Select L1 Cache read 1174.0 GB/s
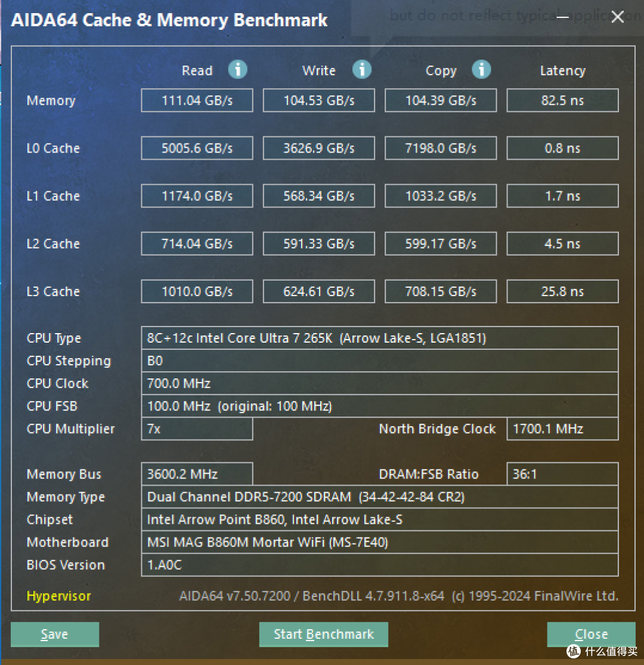Viewport: 644px width, 665px height. 197,196
